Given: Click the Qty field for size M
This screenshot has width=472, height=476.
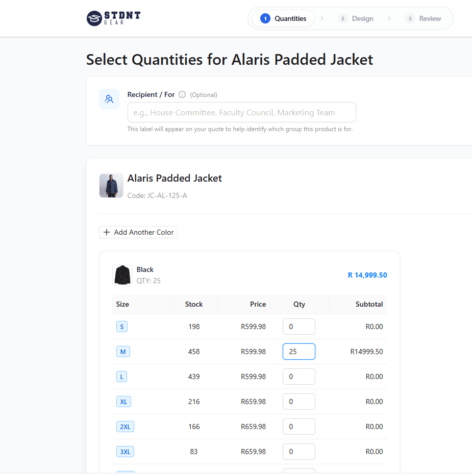Looking at the screenshot, I should [x=299, y=352].
